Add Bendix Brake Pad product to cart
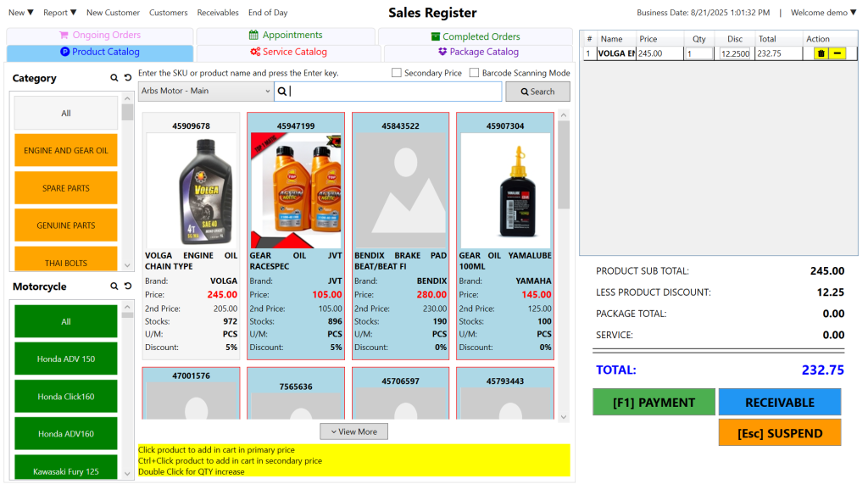 (400, 236)
